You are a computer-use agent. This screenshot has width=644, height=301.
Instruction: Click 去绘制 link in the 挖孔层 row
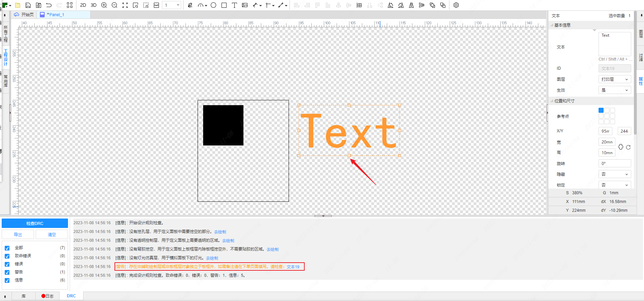(220, 232)
